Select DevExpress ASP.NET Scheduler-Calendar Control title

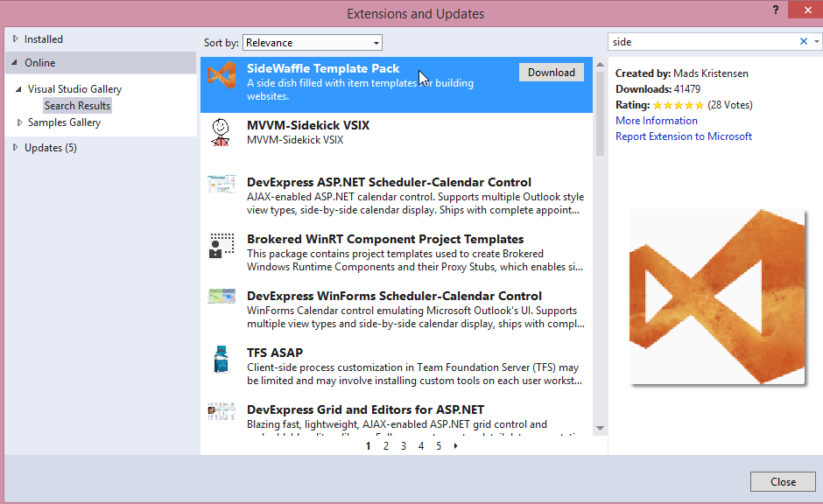pos(389,182)
